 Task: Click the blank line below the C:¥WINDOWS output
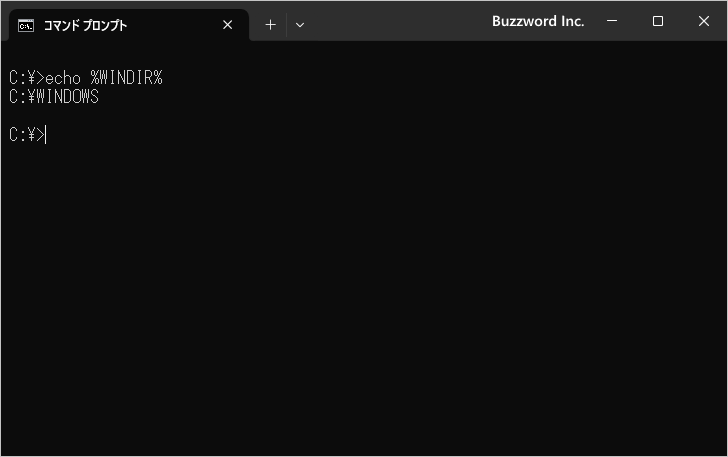(x=200, y=116)
